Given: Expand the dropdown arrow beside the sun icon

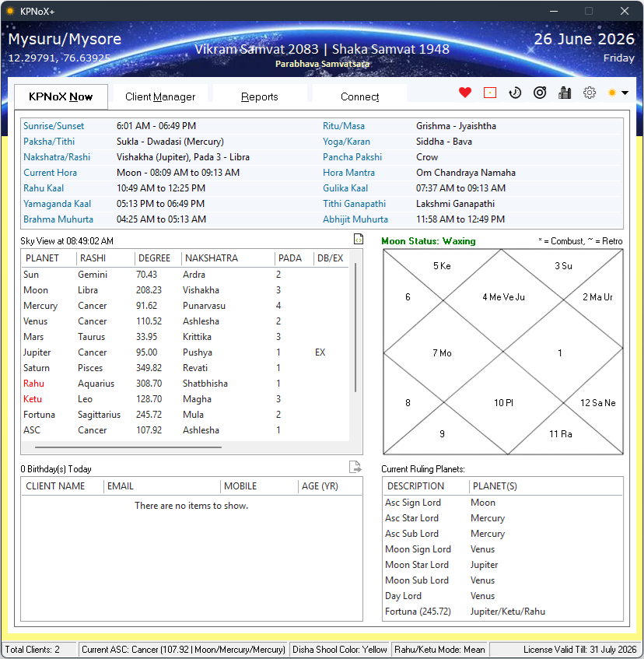Looking at the screenshot, I should pyautogui.click(x=625, y=93).
